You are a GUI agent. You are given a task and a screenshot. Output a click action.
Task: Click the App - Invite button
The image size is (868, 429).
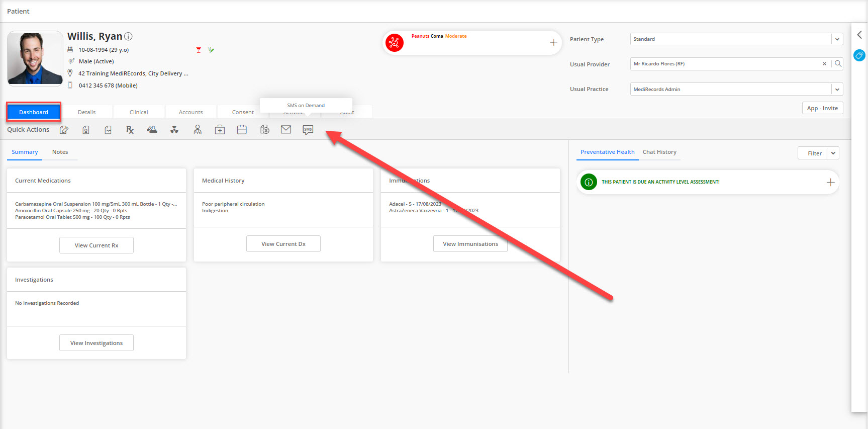tap(822, 108)
